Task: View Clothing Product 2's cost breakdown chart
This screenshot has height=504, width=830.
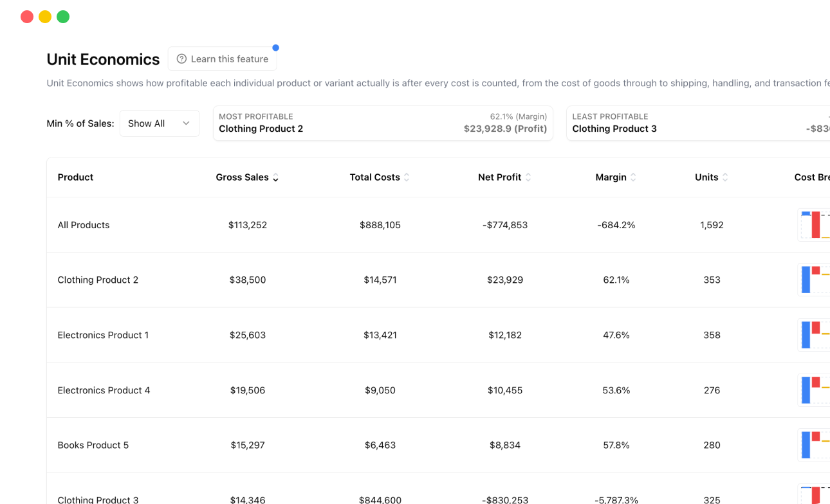Action: click(814, 280)
